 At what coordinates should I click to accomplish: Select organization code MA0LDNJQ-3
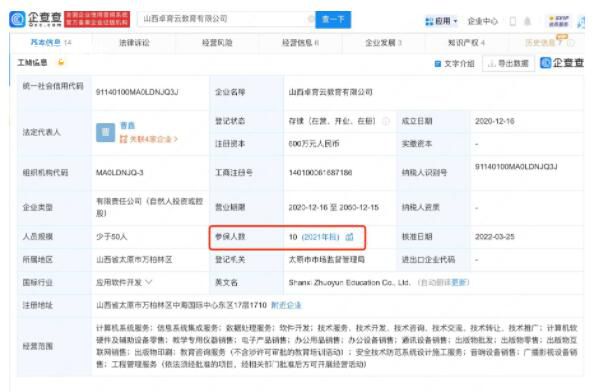tap(120, 173)
